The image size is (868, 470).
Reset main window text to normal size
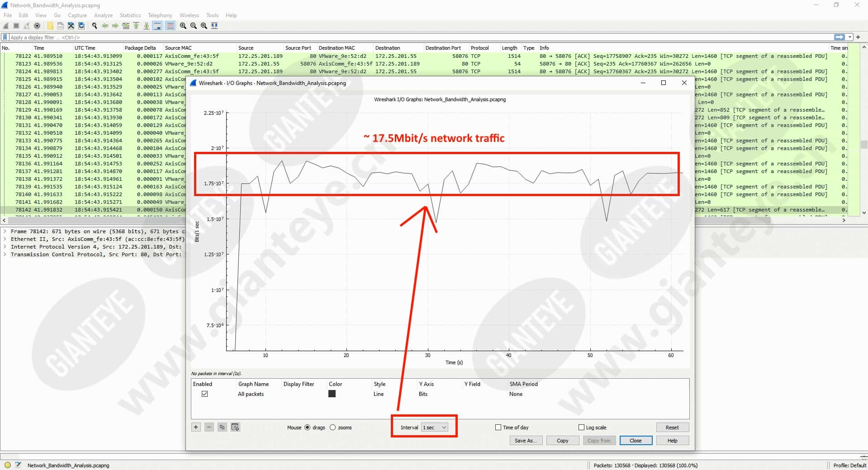click(x=204, y=26)
